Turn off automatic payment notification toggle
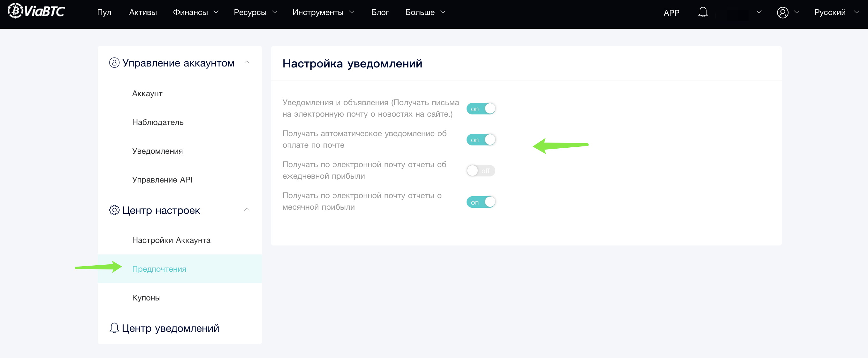The height and width of the screenshot is (358, 868). (x=481, y=140)
